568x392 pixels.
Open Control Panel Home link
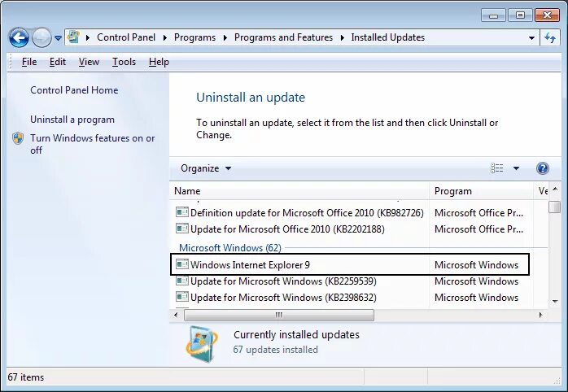74,90
